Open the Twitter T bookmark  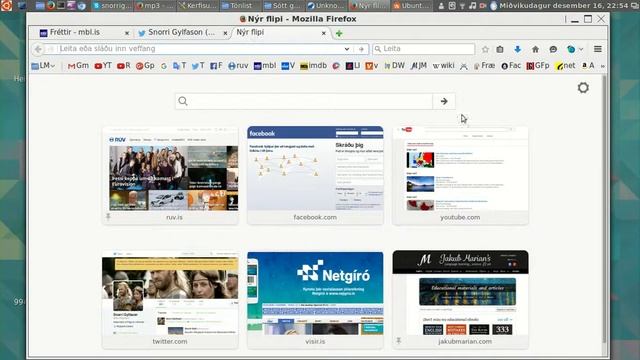[180, 66]
